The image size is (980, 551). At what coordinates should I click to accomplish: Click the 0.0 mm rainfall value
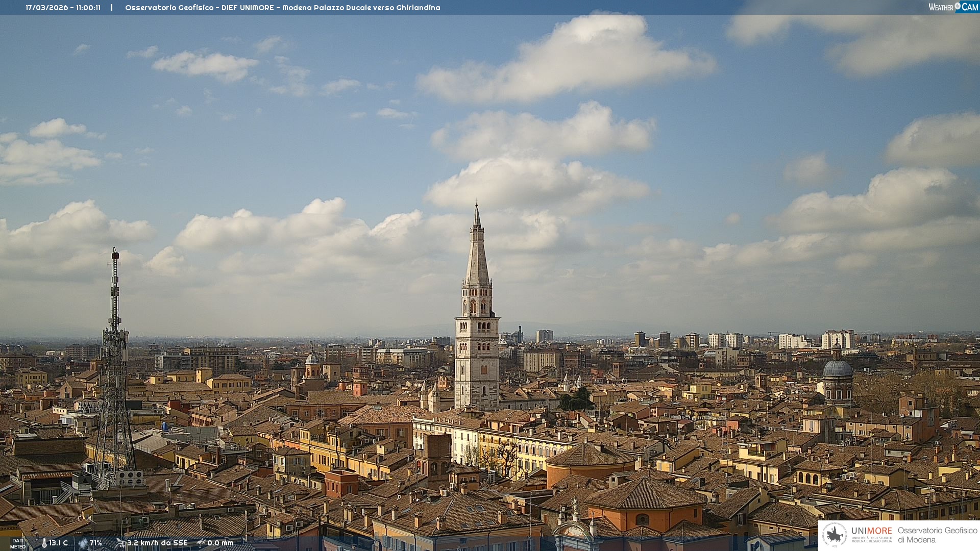pyautogui.click(x=220, y=543)
